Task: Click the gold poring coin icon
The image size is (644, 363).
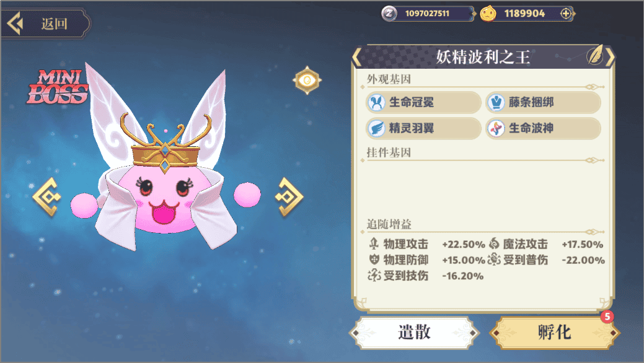Action: [x=488, y=14]
